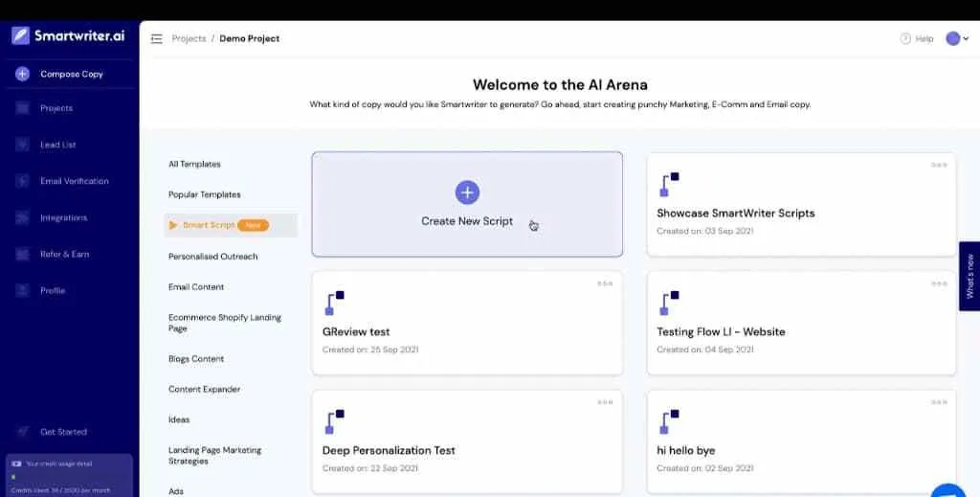Select Email Content category

tap(196, 287)
